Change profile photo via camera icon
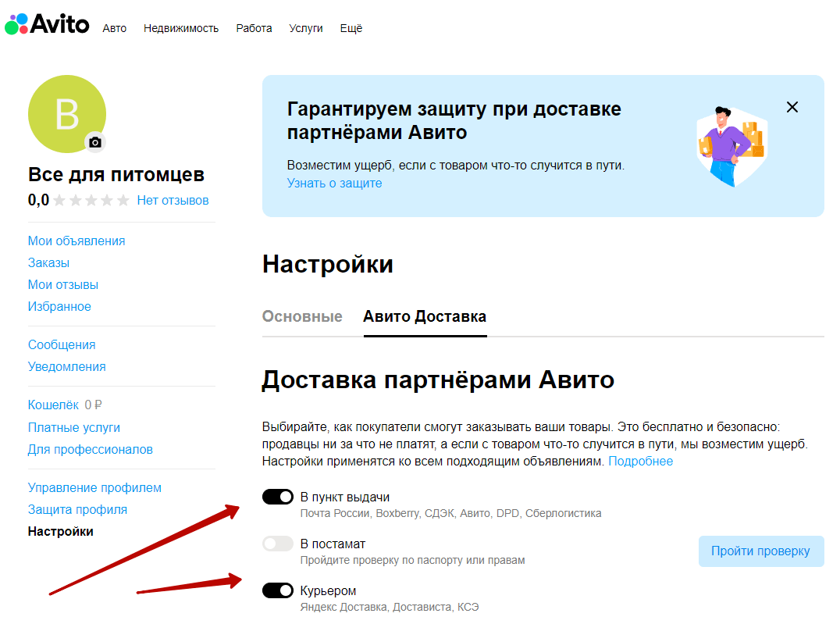Screen dimensions: 840x624 coord(95,142)
